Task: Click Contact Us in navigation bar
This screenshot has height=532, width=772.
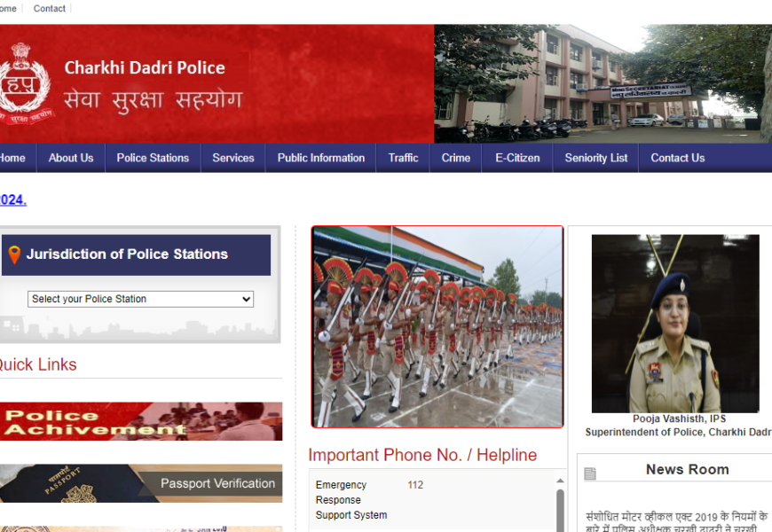Action: click(677, 158)
